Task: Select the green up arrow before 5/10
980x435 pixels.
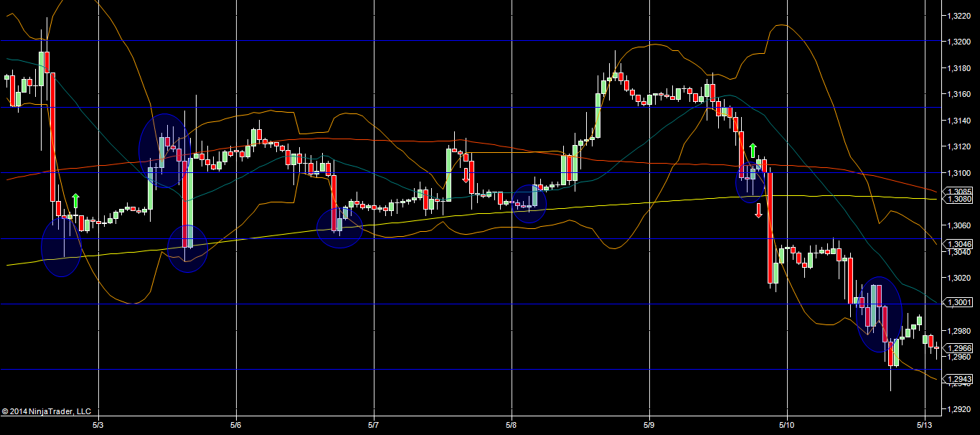Action: (x=753, y=151)
